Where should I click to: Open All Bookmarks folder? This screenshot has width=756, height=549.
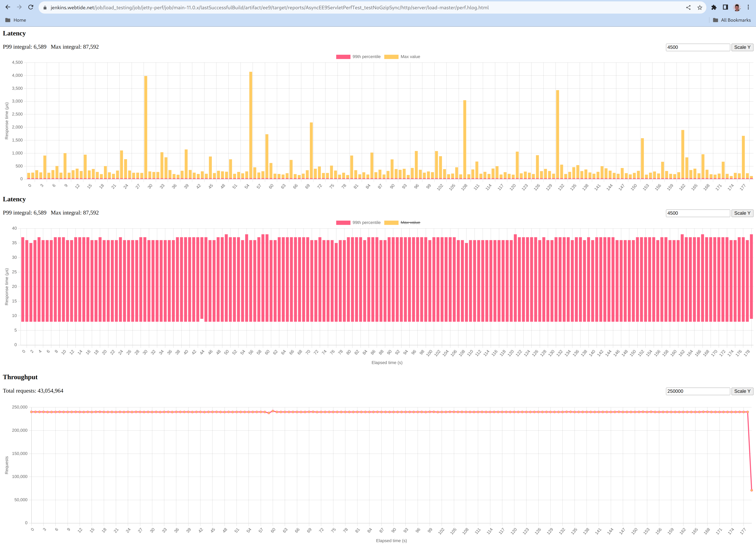click(732, 20)
